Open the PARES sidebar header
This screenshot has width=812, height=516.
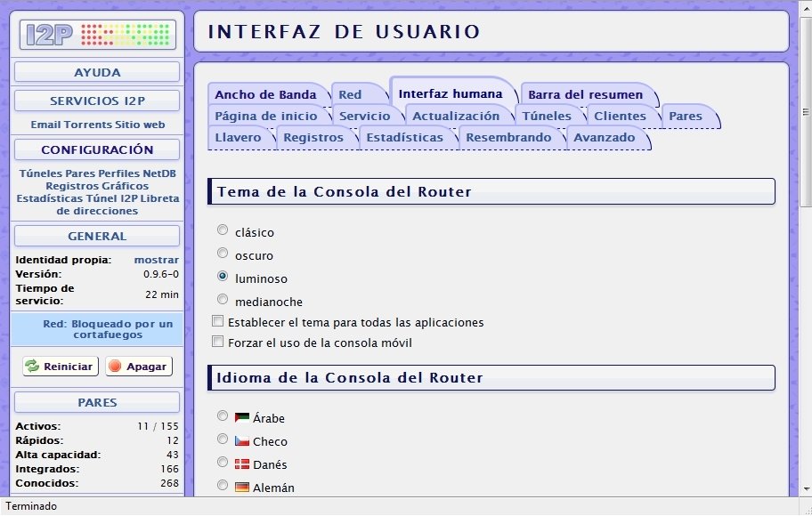pos(97,403)
